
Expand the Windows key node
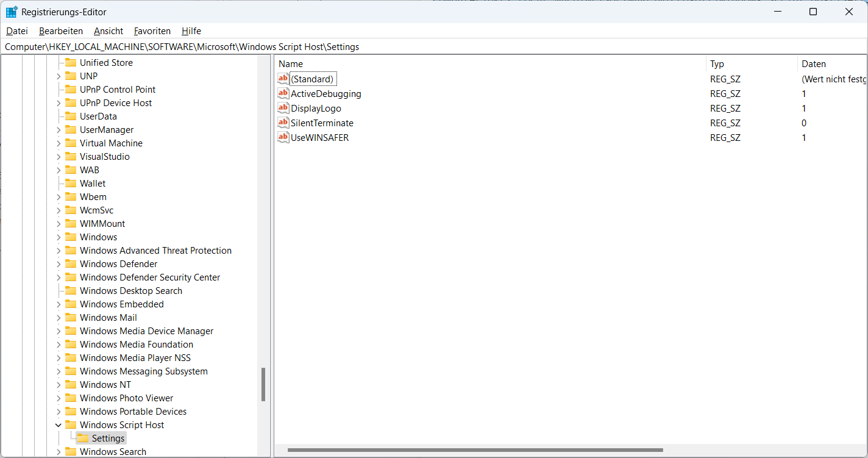click(59, 237)
